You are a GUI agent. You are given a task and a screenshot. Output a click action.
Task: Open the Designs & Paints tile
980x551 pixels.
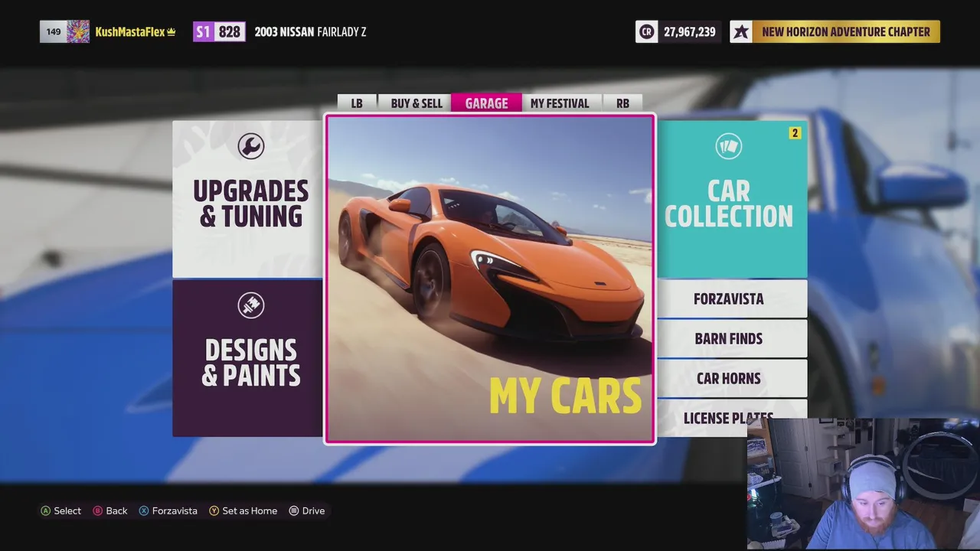[x=247, y=358]
